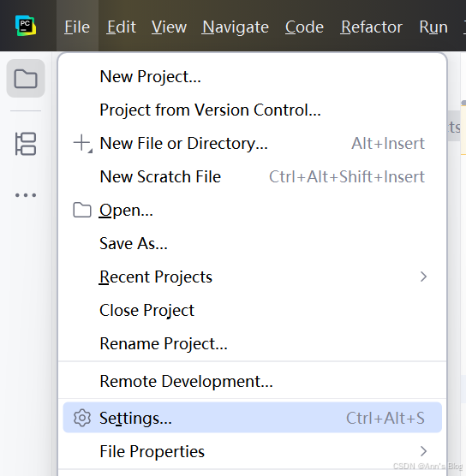Viewport: 466px width, 476px height.
Task: Expand the Recent Projects submenu arrow
Action: pyautogui.click(x=423, y=277)
